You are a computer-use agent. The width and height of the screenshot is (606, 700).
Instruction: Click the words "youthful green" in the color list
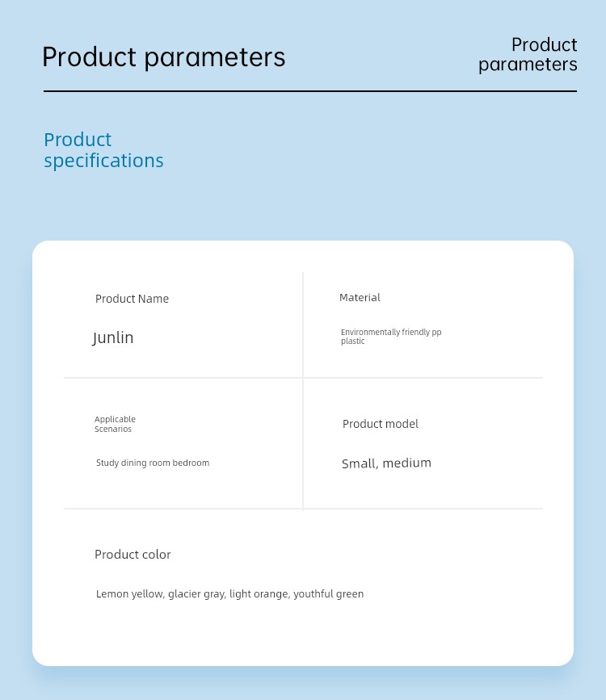tap(329, 594)
